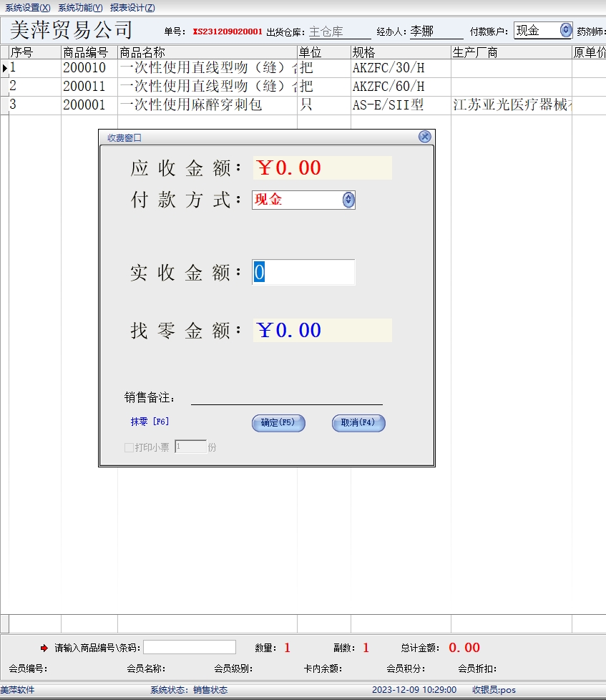
Task: Click the 销售备注 text field
Action: (286, 397)
